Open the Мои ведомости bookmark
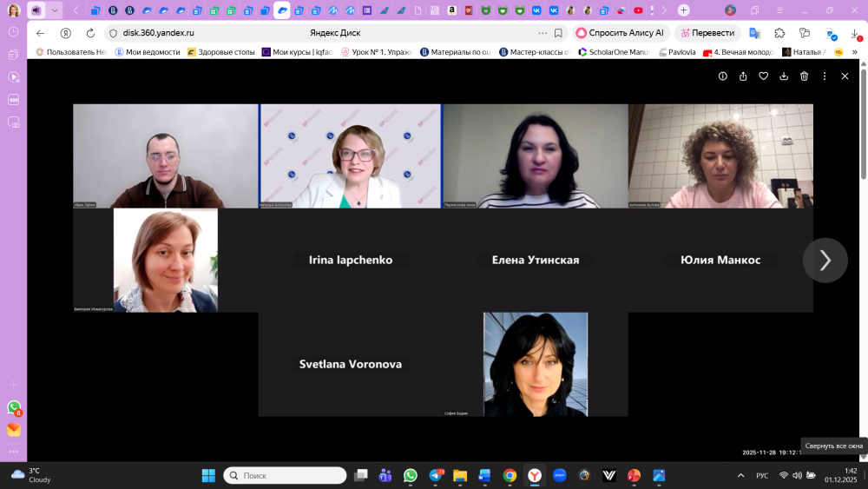Image resolution: width=868 pixels, height=489 pixels. coord(147,52)
